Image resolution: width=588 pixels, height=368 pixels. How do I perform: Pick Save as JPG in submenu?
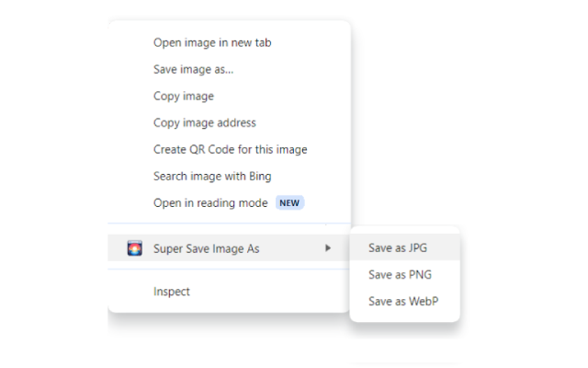click(398, 247)
